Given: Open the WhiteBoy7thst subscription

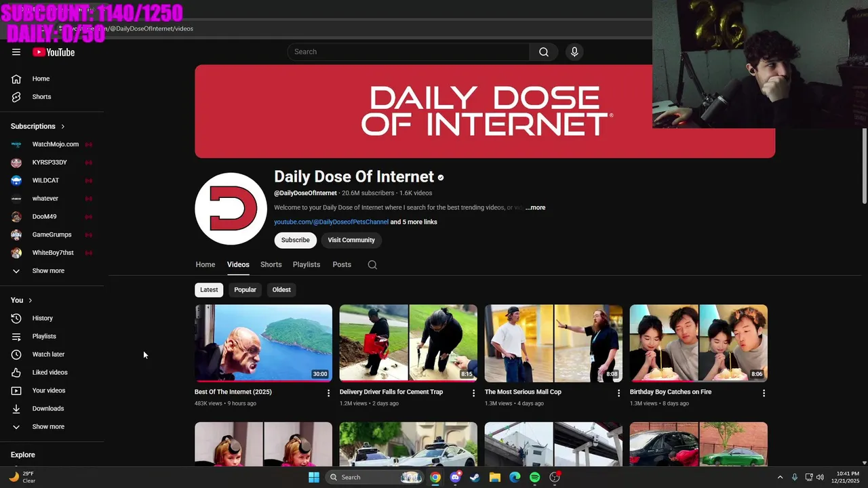Looking at the screenshot, I should pyautogui.click(x=52, y=253).
